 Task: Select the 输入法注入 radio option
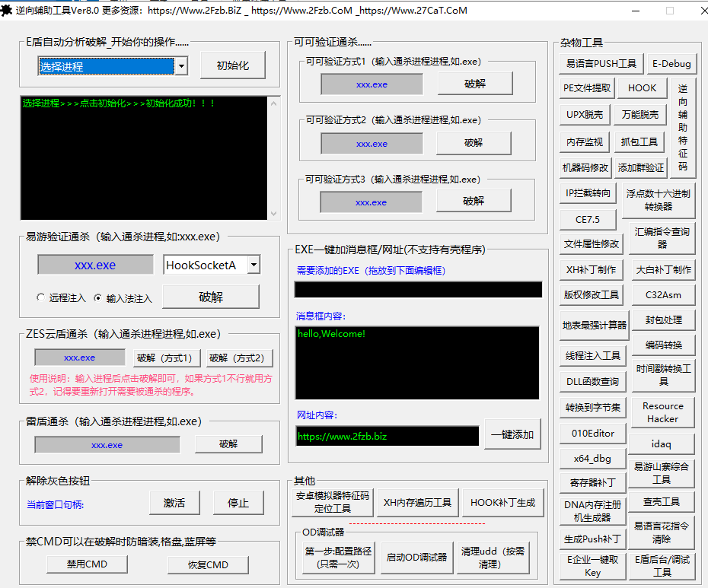(97, 298)
